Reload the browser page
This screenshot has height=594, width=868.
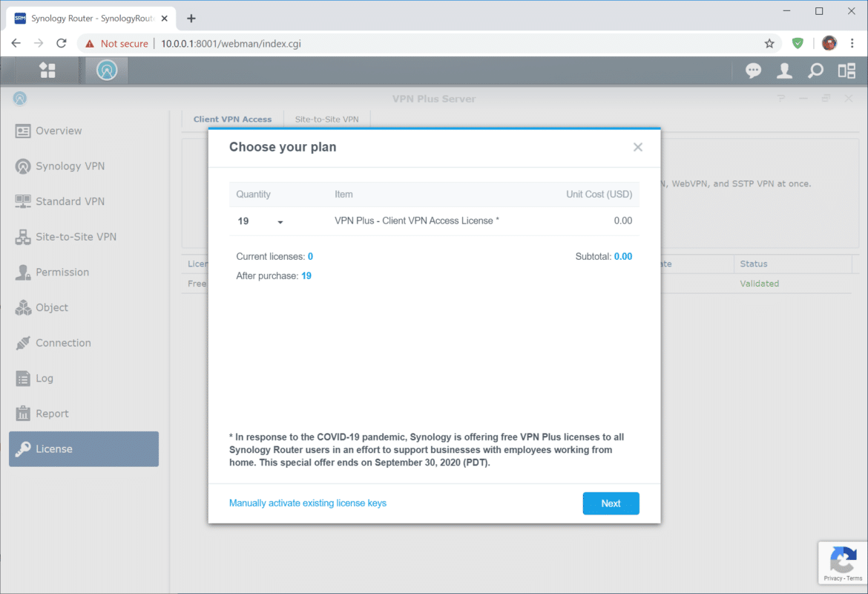[x=62, y=43]
